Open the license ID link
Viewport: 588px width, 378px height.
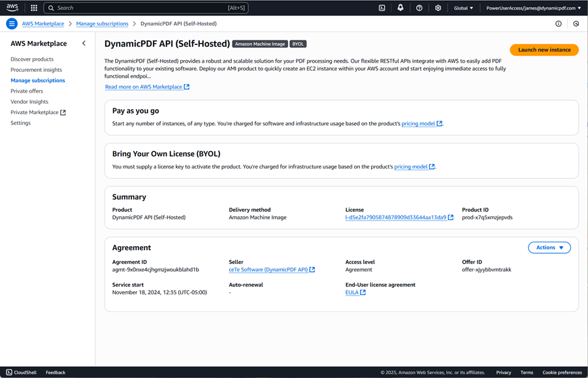click(396, 217)
